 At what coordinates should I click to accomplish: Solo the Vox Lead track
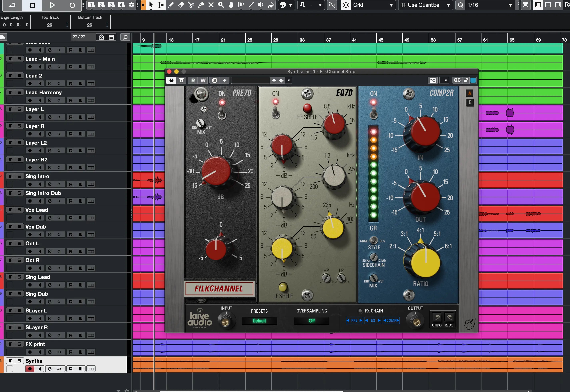click(x=19, y=210)
